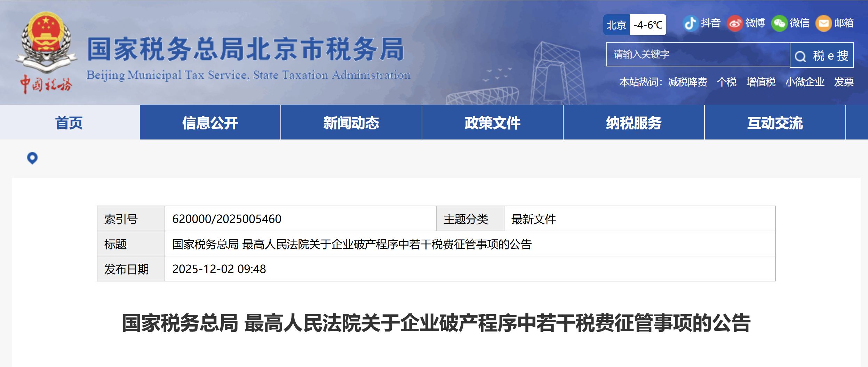868x367 pixels.
Task: Open the 抖音 Douyin icon
Action: point(690,23)
